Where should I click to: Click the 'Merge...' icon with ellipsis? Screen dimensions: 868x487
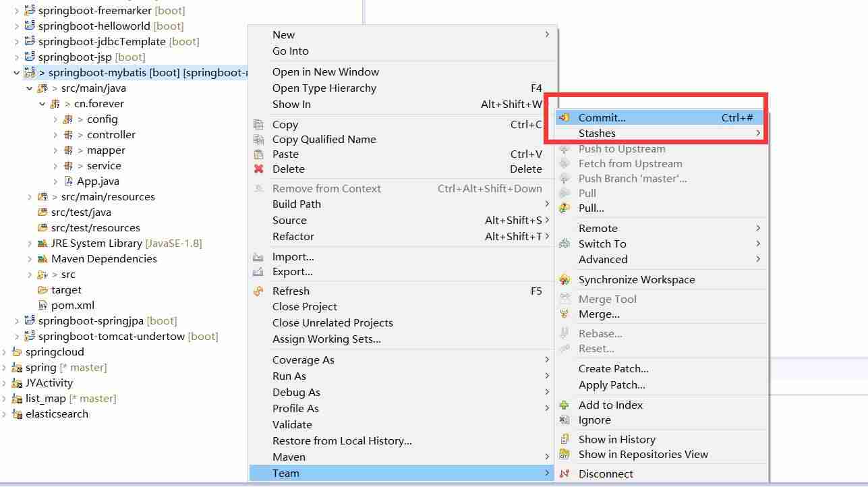[x=565, y=314]
